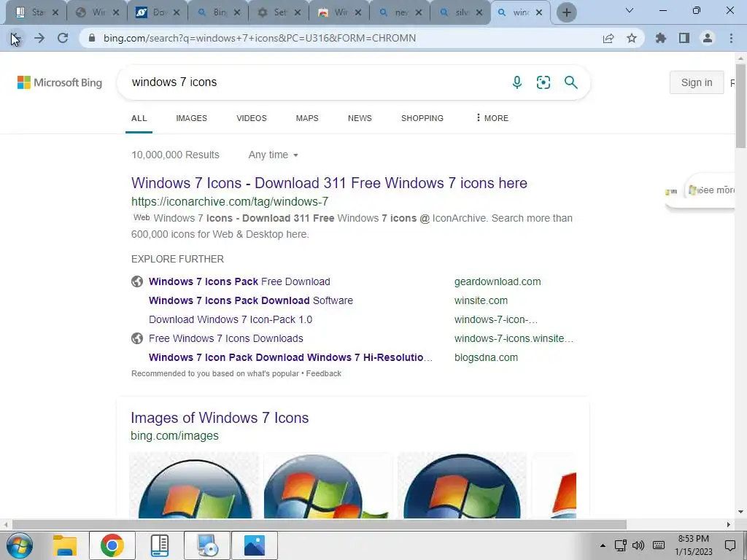Open the bing.com/images link

174,436
